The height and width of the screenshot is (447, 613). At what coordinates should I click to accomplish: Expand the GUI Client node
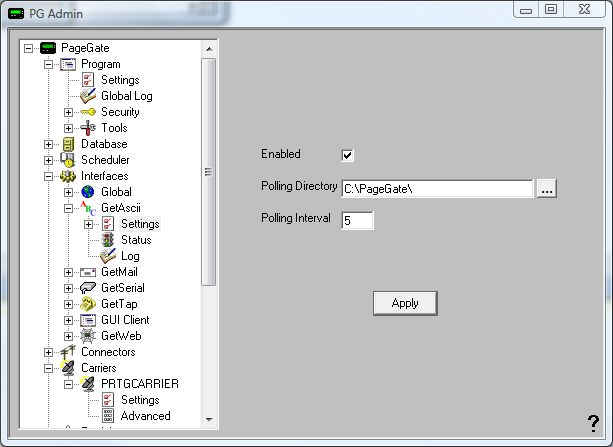pyautogui.click(x=68, y=320)
